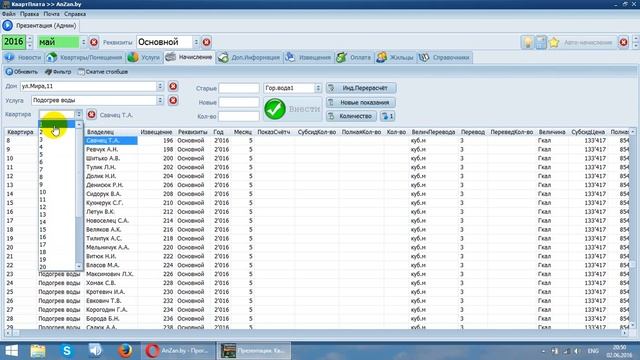Image resolution: width=640 pixels, height=360 pixels.
Task: Click the small button labeled 1 beside Количество
Action: [387, 116]
